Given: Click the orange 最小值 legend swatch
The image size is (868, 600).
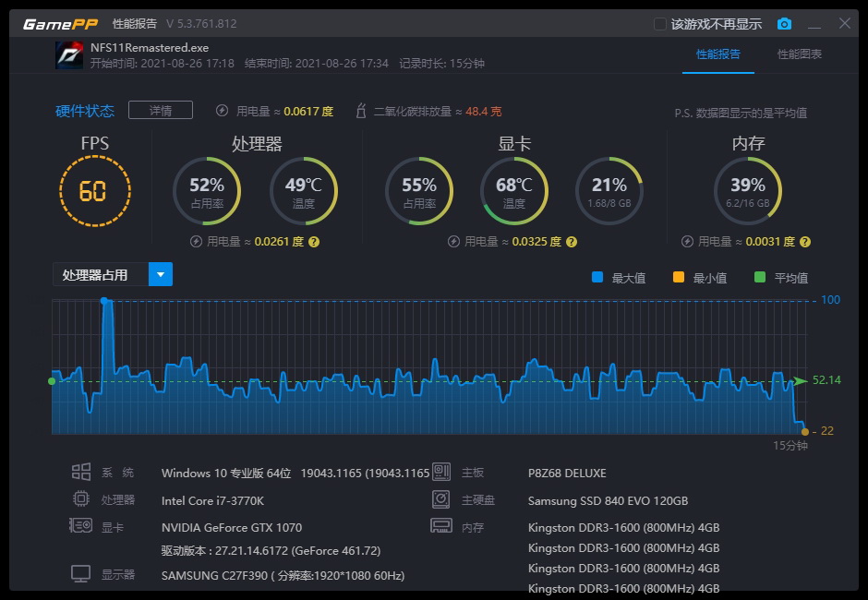Looking at the screenshot, I should pyautogui.click(x=678, y=277).
